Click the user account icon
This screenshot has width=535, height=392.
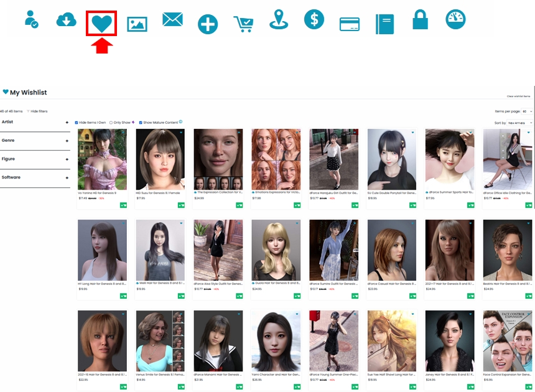[30, 20]
